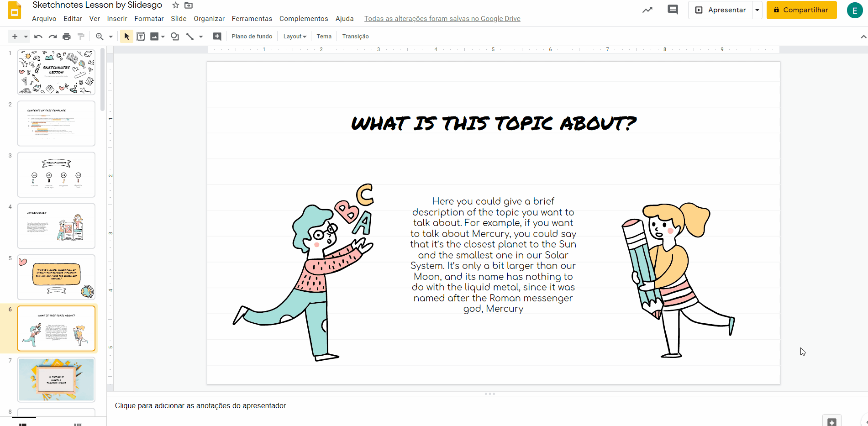Redo the last action
The width and height of the screenshot is (868, 426).
tap(53, 37)
